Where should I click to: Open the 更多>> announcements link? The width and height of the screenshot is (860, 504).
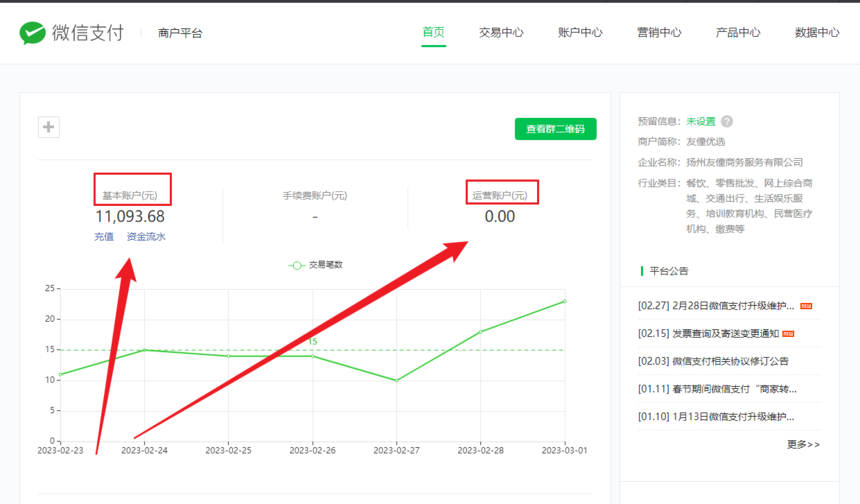point(804,444)
